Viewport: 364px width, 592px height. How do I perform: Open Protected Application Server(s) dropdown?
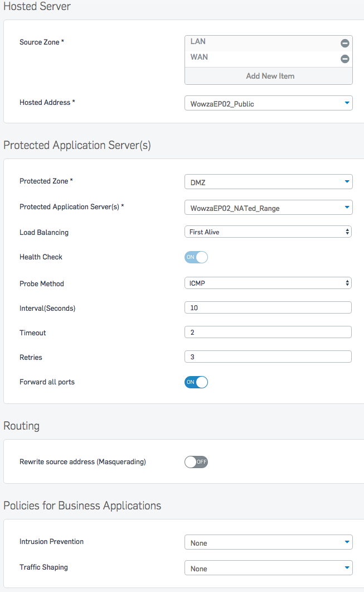(269, 207)
